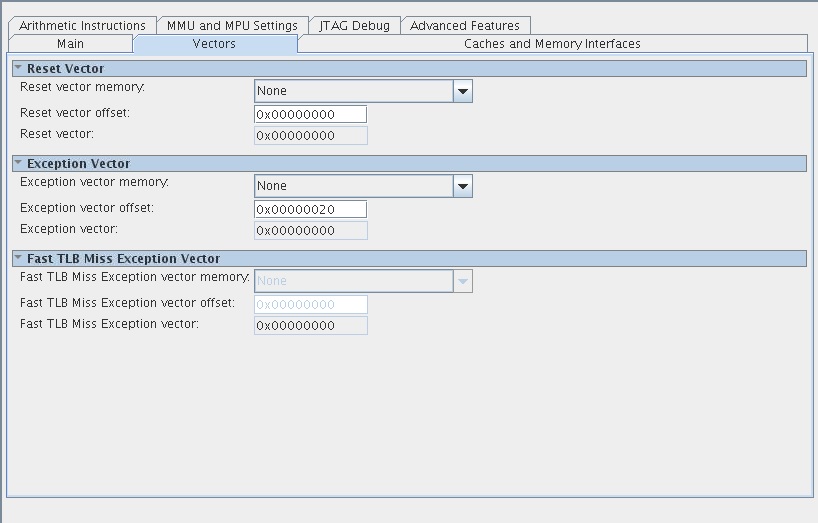Click Fast TLB Miss Exception vector offset field

tap(310, 304)
